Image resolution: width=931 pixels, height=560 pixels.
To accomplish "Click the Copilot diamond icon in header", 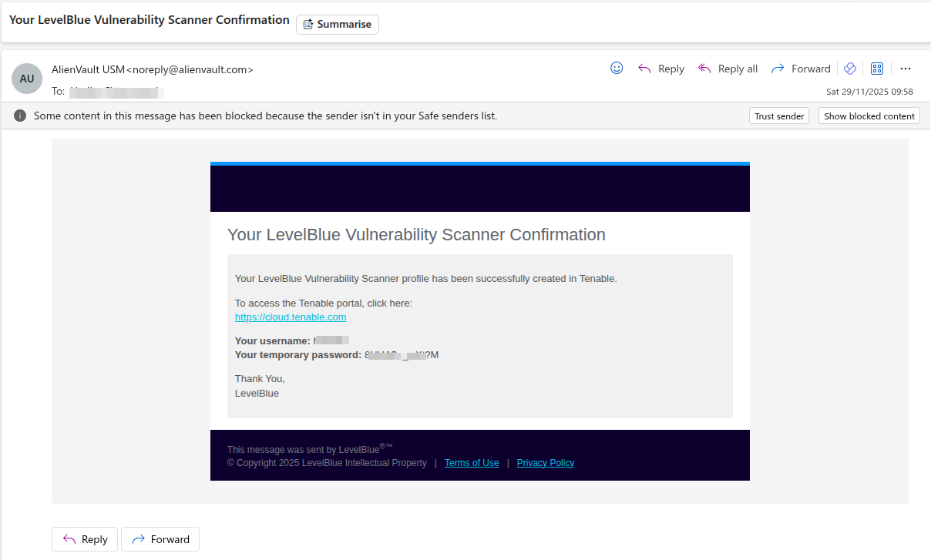I will (850, 69).
